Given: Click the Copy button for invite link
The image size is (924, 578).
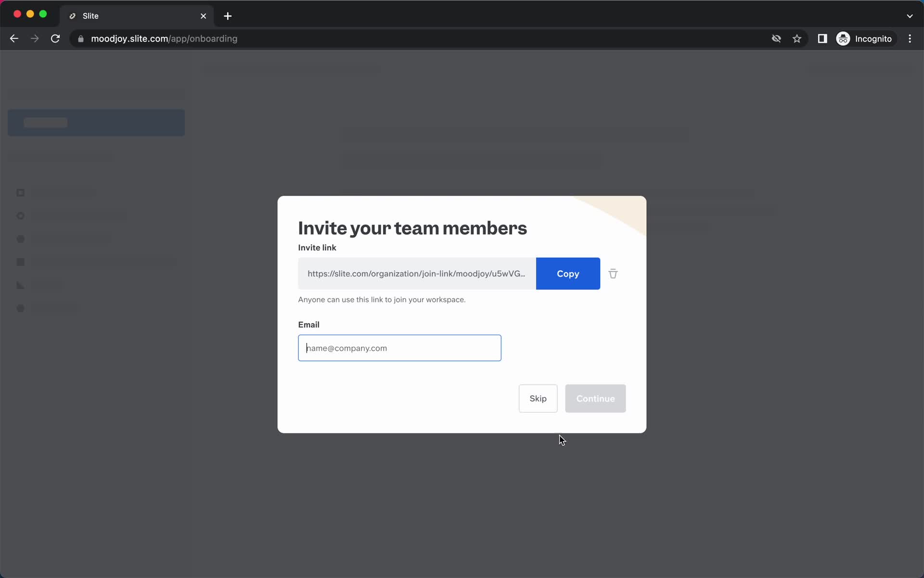Looking at the screenshot, I should [567, 274].
